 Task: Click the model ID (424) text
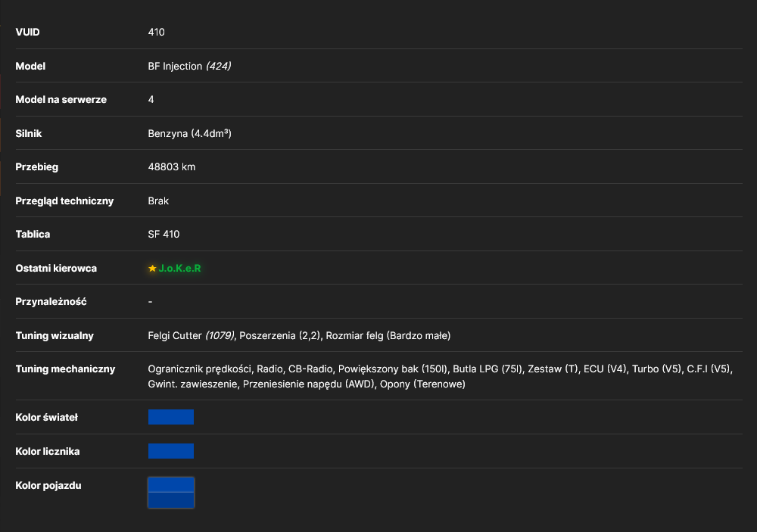(219, 66)
